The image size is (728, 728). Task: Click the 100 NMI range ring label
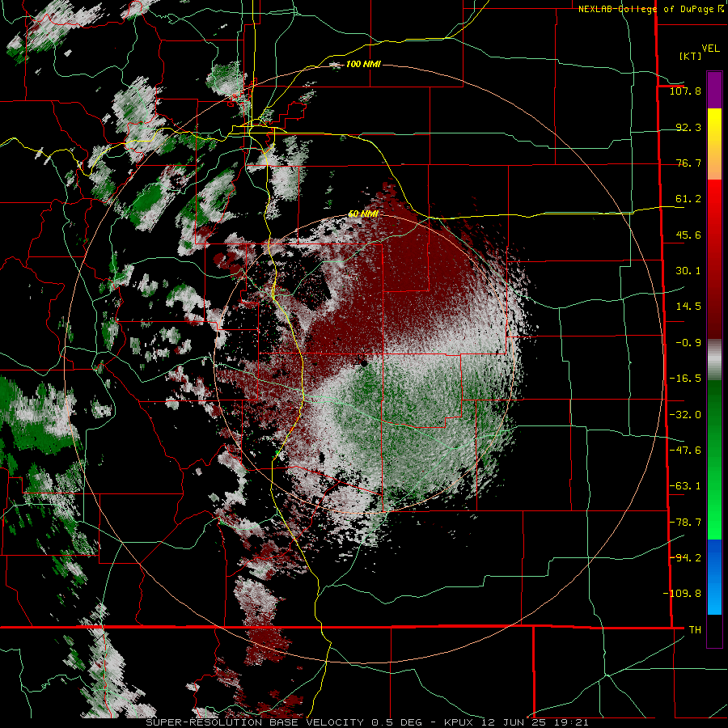[x=363, y=64]
